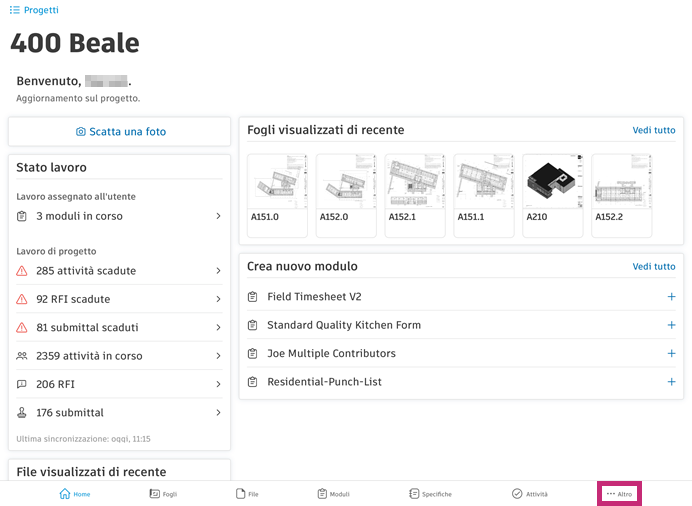
Task: Go to Home in bottom bar
Action: point(75,494)
